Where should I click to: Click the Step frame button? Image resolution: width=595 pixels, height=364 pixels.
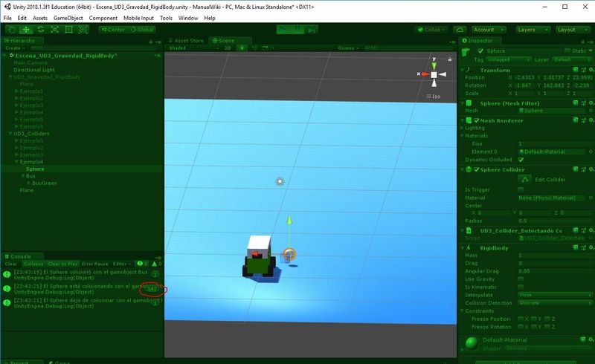tap(312, 30)
